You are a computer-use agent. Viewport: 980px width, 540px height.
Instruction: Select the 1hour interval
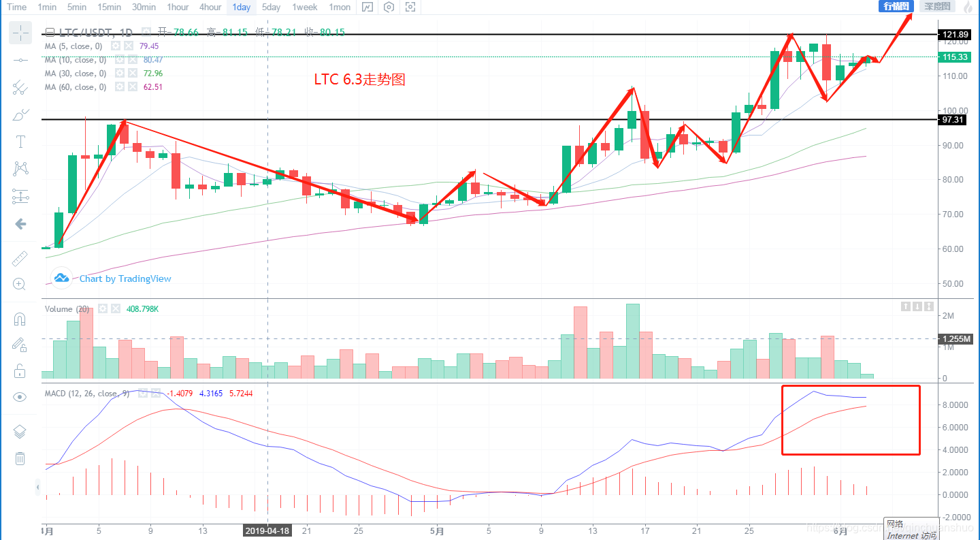tap(178, 7)
